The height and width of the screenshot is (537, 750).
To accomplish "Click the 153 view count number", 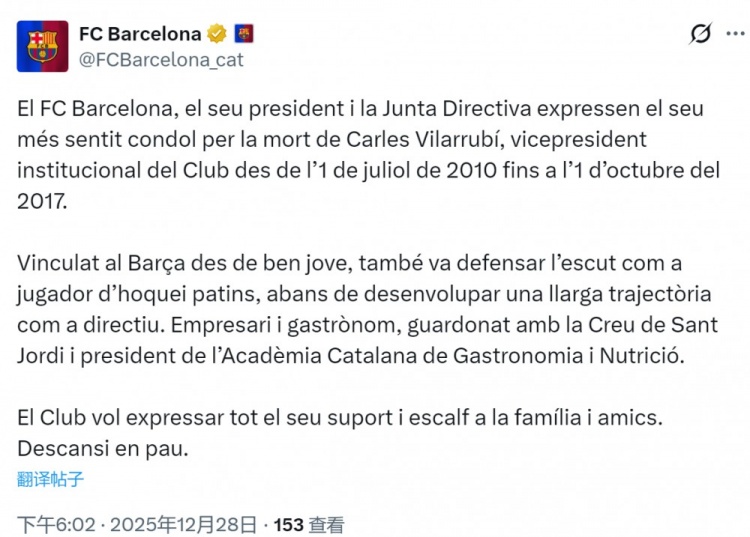I will [x=288, y=524].
